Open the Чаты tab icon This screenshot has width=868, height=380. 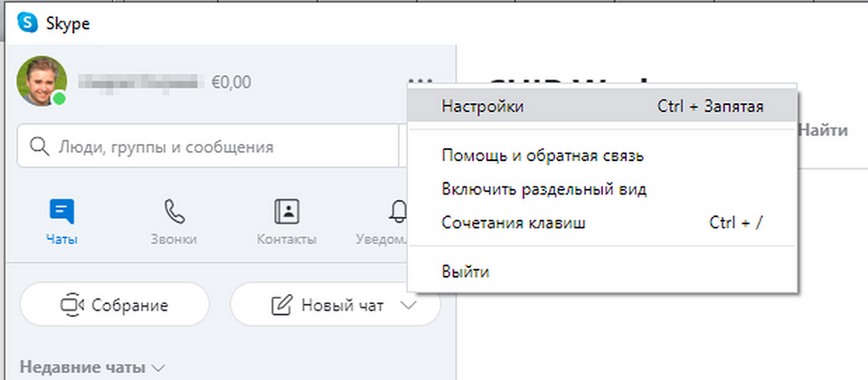(61, 213)
